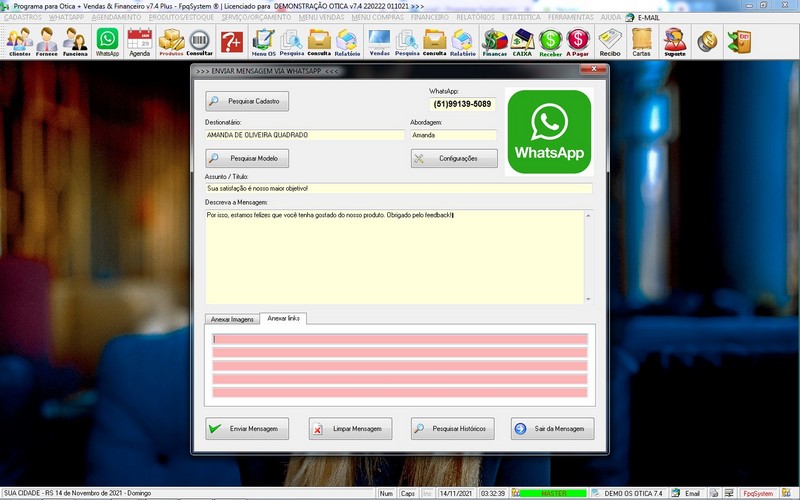Click the red question mark plus icon
The image size is (800, 500).
tap(232, 42)
